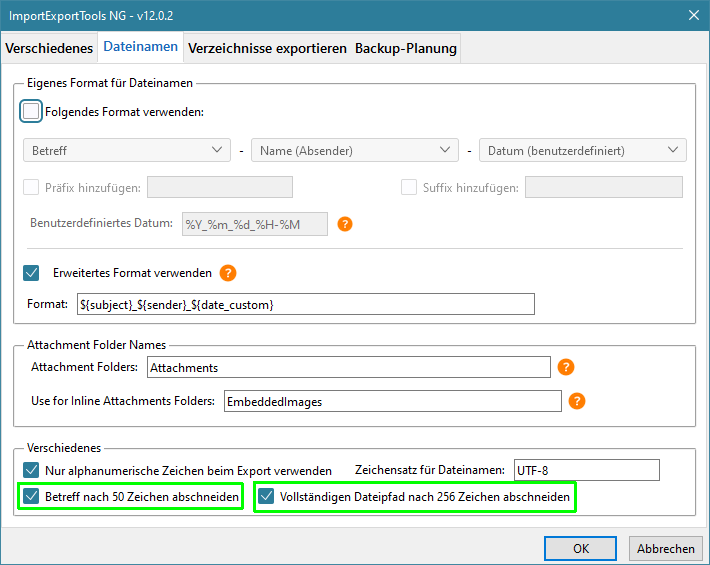Switch to the Verschiedenes tab
The height and width of the screenshot is (565, 710).
coord(49,48)
